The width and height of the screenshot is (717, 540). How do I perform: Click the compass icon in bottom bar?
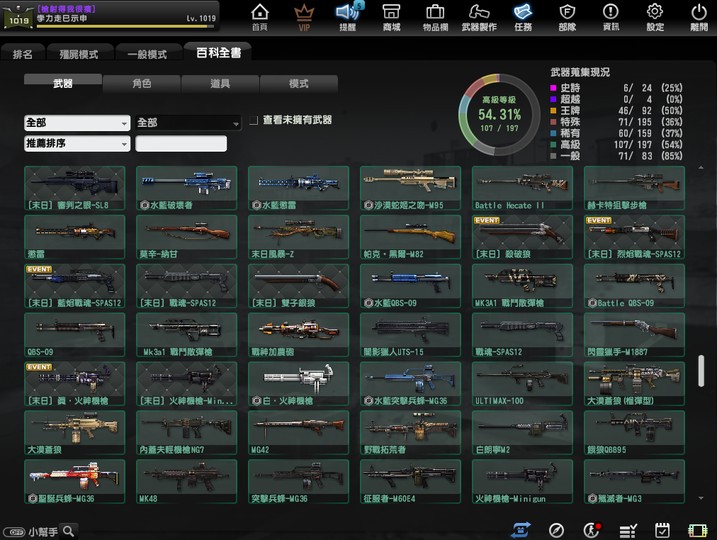[557, 530]
